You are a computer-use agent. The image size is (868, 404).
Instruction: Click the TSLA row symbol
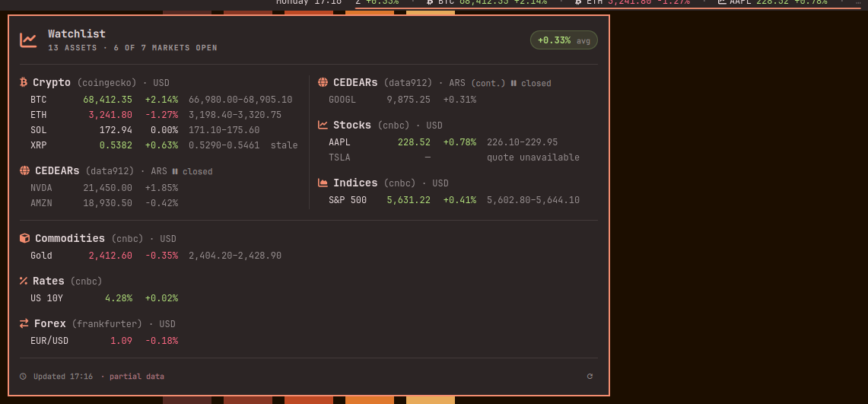[x=339, y=157]
